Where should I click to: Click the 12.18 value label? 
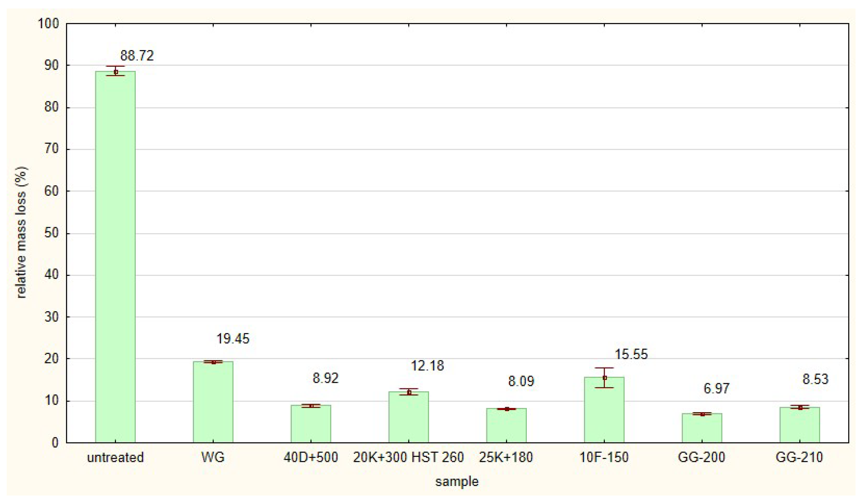[x=427, y=366]
